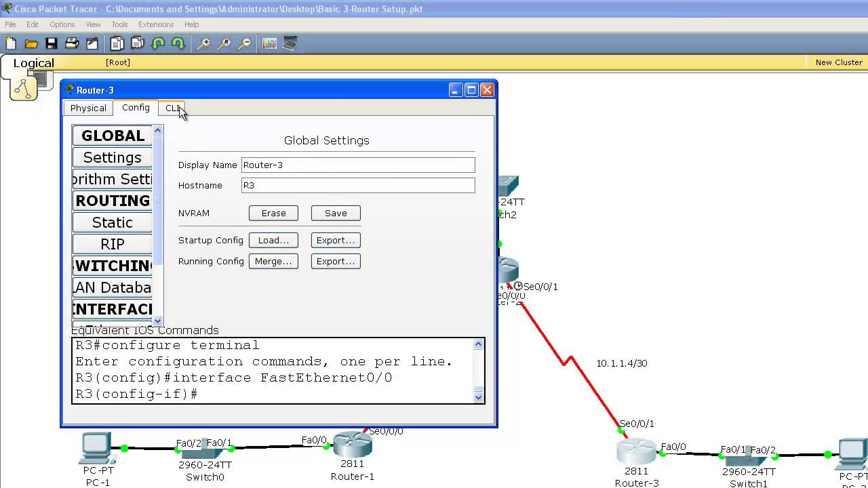The image size is (868, 488).
Task: Redo the action with the green arrow
Action: coord(178,44)
